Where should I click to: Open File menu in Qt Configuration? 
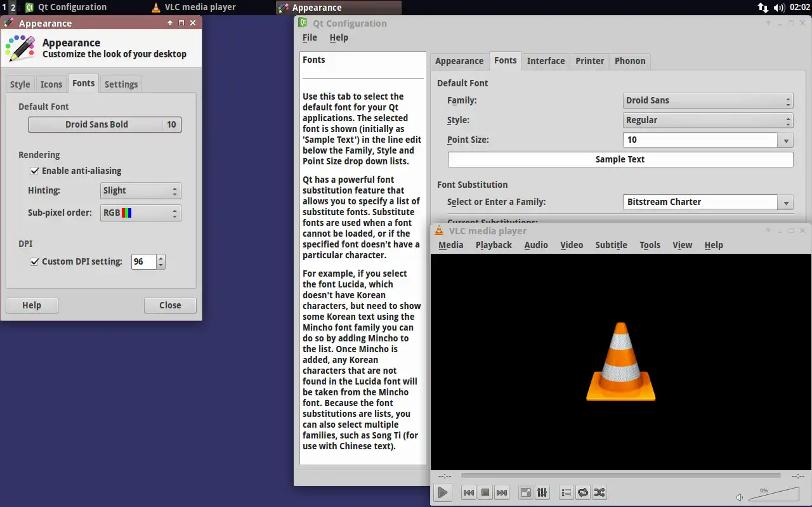click(310, 37)
